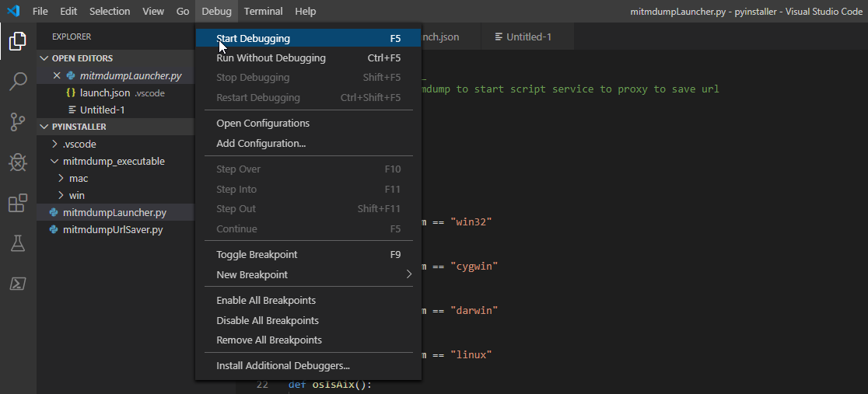The image size is (868, 394).
Task: Expand the mac folder
Action: point(78,178)
